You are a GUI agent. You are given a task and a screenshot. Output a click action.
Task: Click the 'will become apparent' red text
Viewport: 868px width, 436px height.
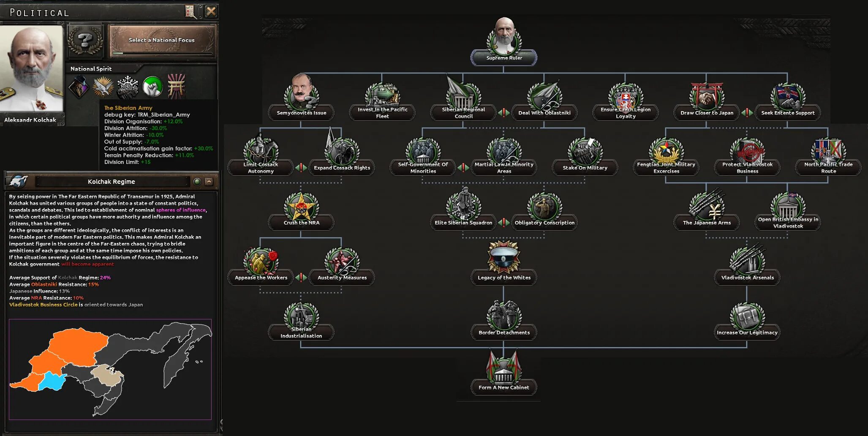pyautogui.click(x=87, y=264)
